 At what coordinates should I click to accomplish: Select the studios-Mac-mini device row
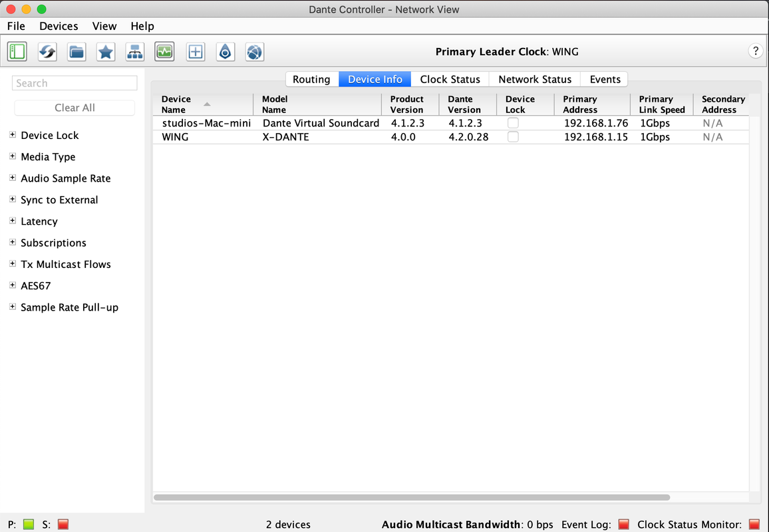[451, 122]
